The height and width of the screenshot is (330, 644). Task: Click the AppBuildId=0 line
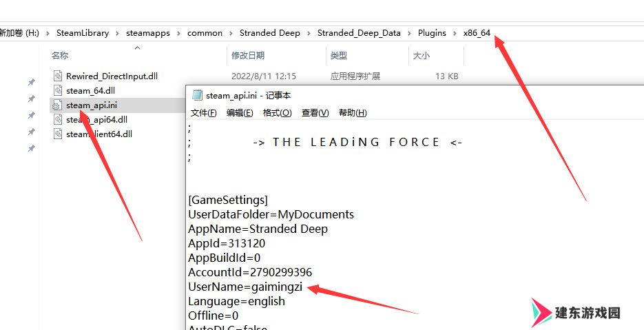(x=225, y=258)
